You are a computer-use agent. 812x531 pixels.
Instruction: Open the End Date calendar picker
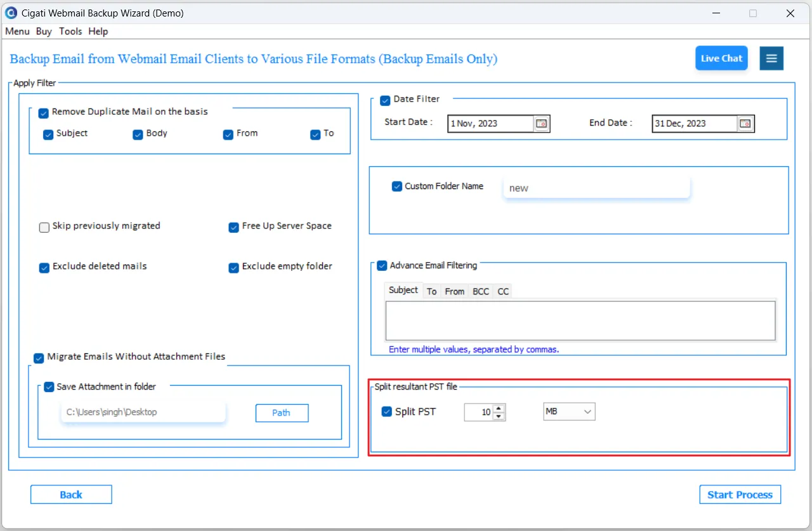[x=745, y=124]
